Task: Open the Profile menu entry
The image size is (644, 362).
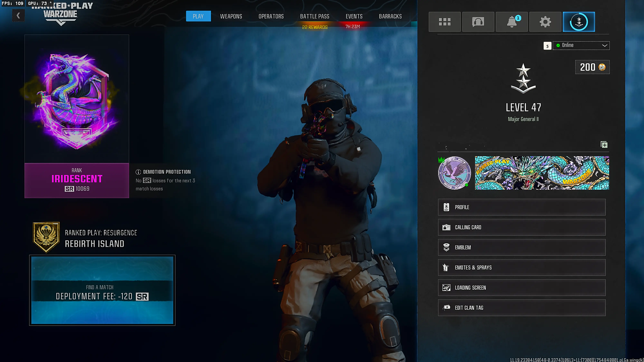Action: pyautogui.click(x=521, y=207)
